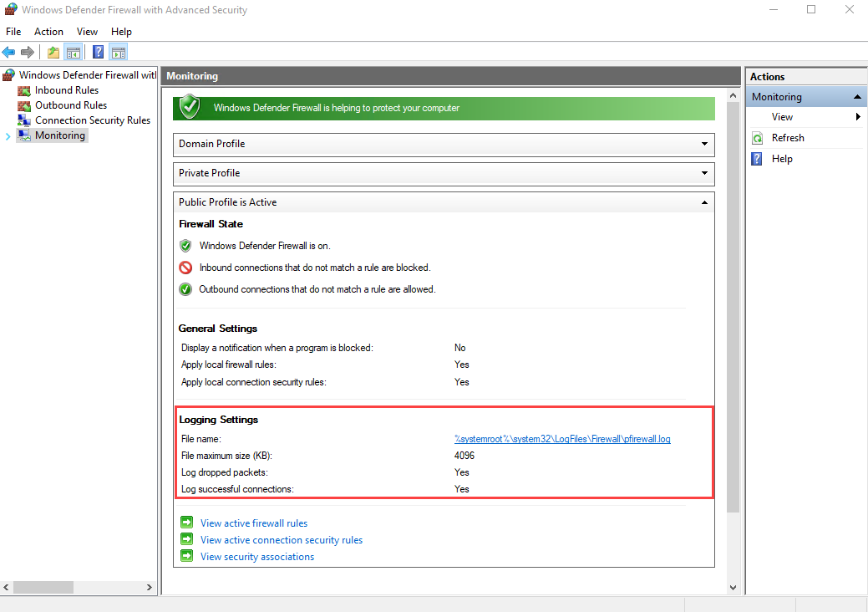Open the Outbound Rules node
Screen dimensions: 868x612
tap(70, 105)
